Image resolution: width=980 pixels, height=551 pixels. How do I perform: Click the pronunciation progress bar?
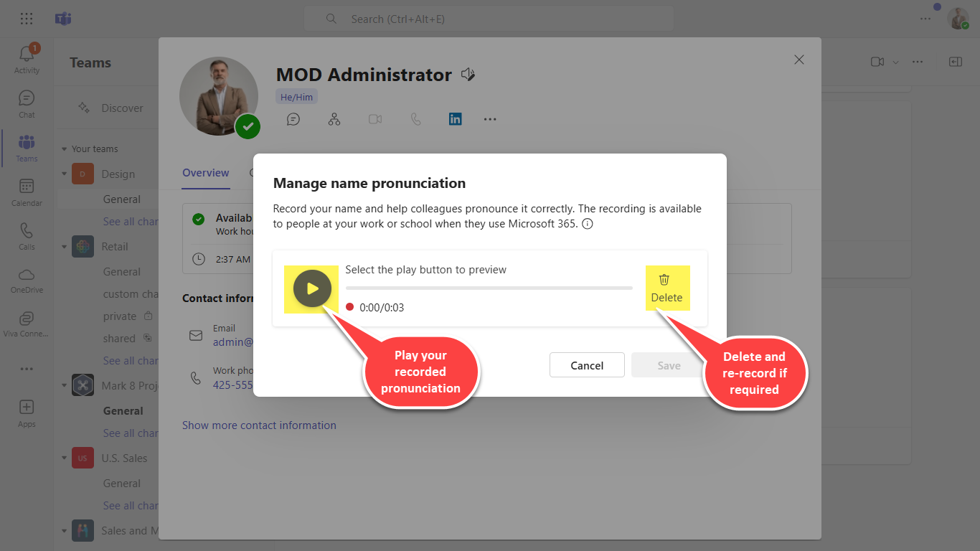[x=489, y=288]
